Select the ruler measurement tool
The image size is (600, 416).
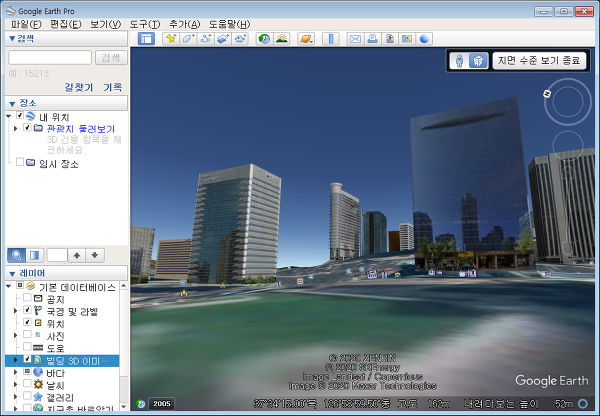coord(331,39)
